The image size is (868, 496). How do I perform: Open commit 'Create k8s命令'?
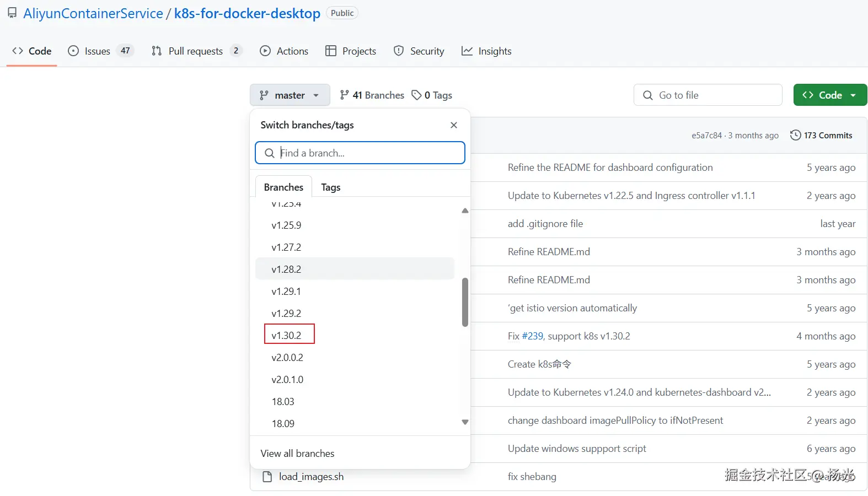[x=539, y=364]
